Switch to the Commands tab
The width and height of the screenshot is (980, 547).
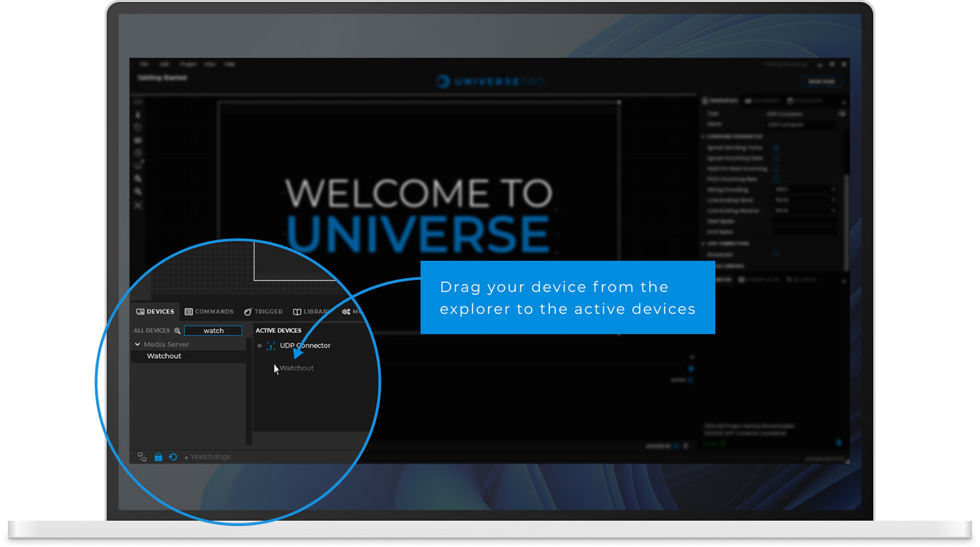click(x=209, y=311)
